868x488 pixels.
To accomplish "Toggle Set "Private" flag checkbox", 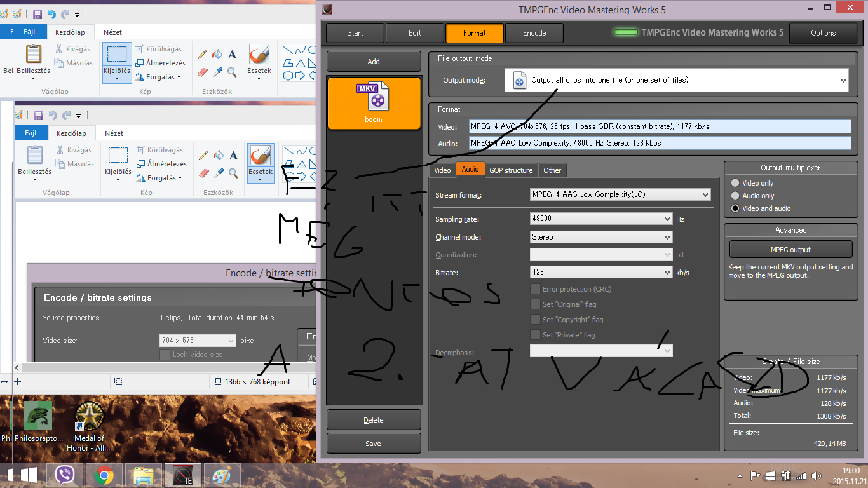I will point(535,335).
